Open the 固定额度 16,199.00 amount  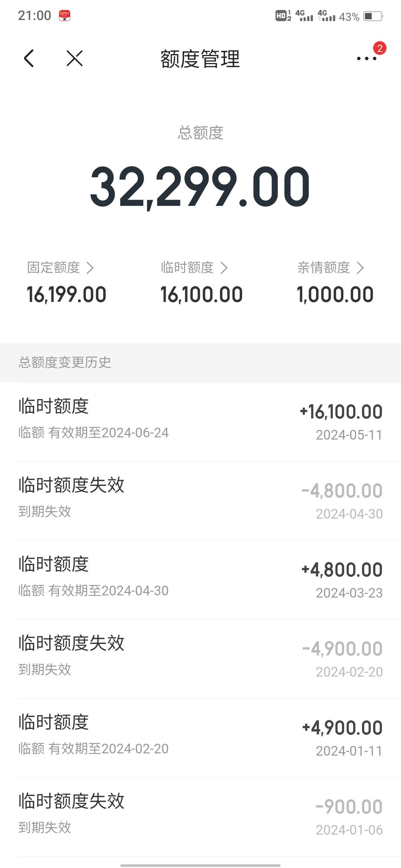pos(66,295)
